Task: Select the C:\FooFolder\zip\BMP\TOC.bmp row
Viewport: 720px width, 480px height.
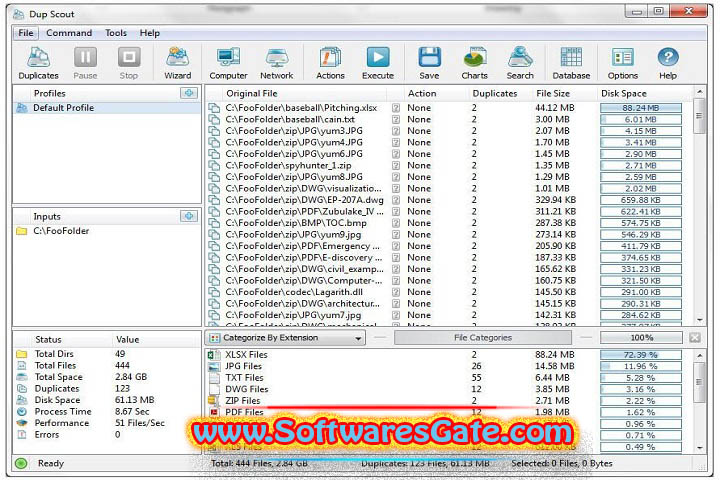Action: pyautogui.click(x=445, y=223)
